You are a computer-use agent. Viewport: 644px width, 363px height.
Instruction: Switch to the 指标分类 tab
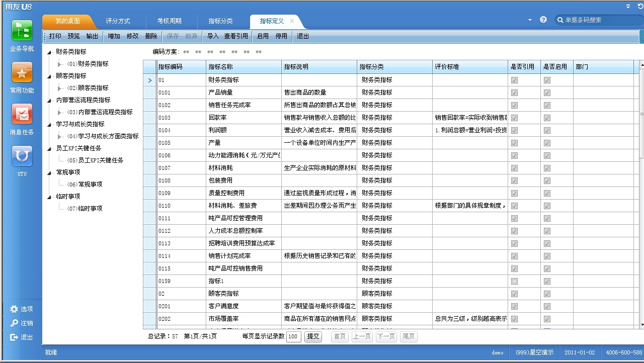221,21
